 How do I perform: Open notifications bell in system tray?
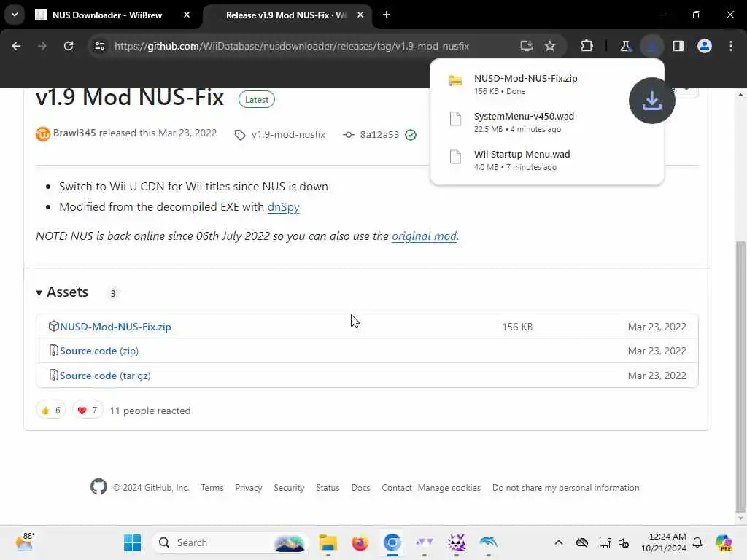(x=697, y=542)
